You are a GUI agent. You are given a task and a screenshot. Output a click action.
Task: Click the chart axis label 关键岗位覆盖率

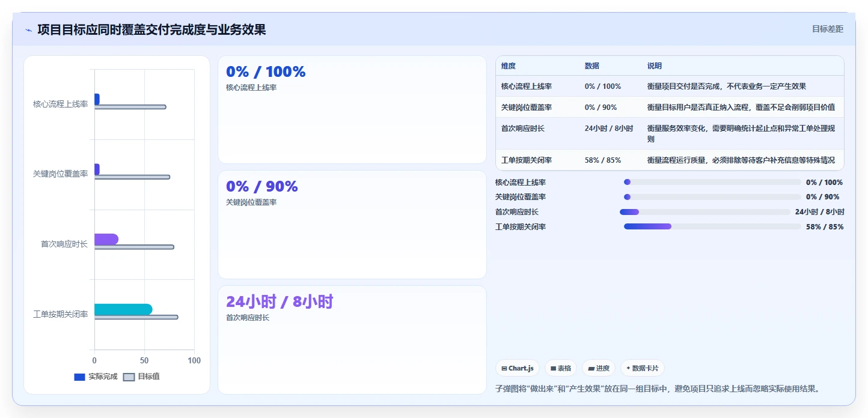coord(61,174)
